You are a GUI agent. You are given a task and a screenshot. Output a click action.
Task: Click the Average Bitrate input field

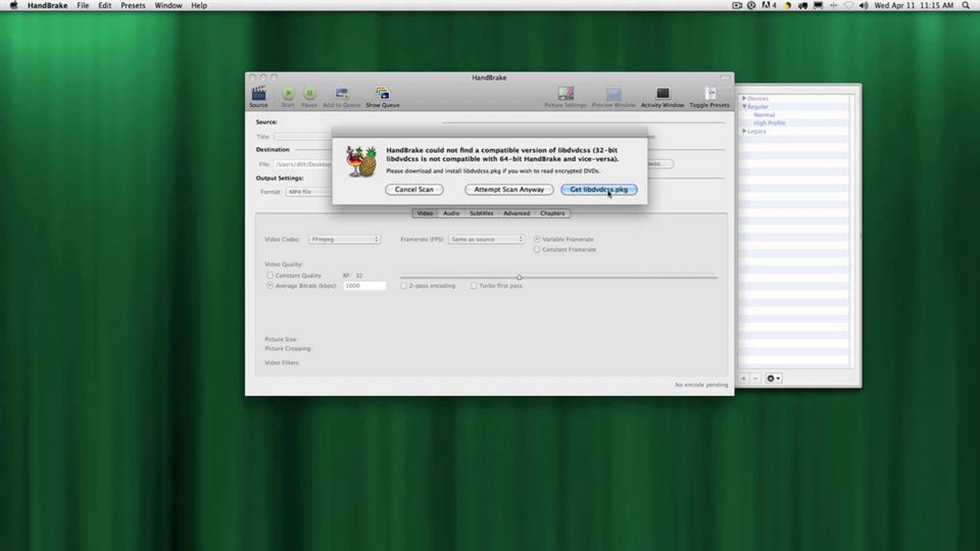click(364, 286)
